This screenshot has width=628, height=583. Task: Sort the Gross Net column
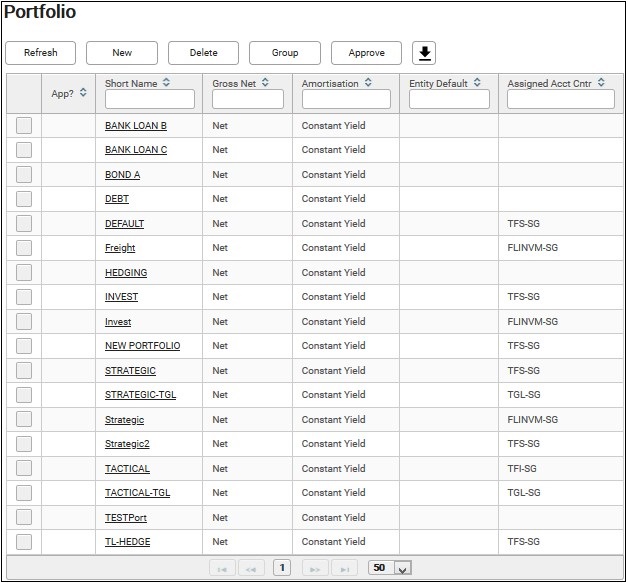pyautogui.click(x=265, y=82)
